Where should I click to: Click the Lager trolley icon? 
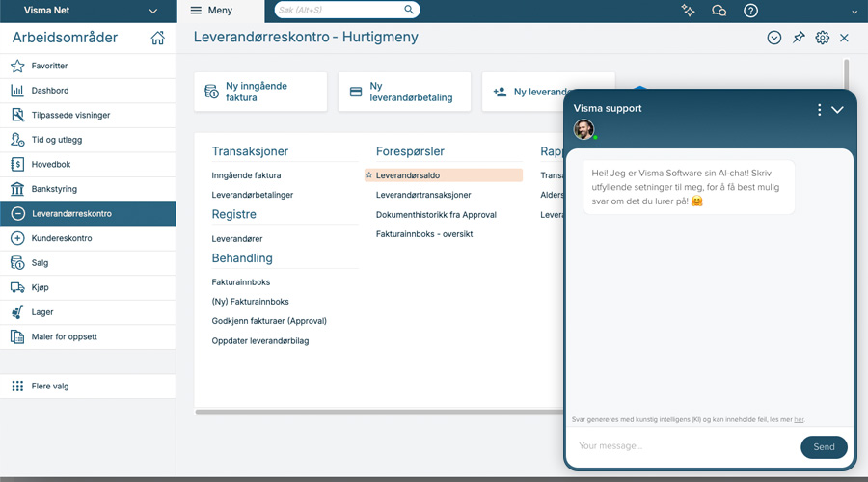tap(17, 312)
